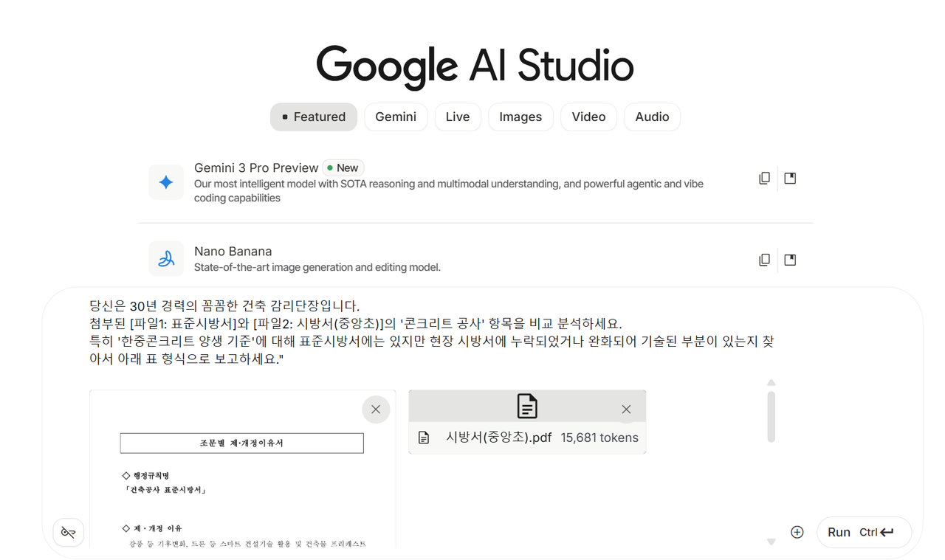Select the Images tab
This screenshot has height=560, width=945.
point(520,117)
